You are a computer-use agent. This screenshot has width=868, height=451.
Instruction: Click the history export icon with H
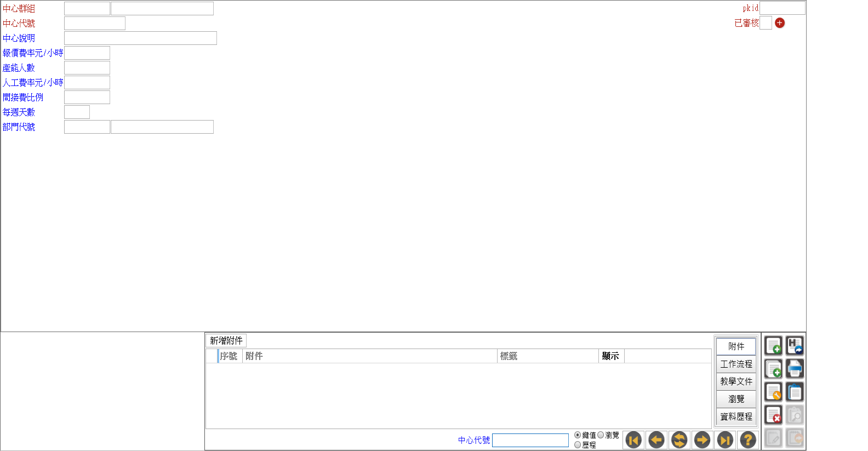pos(795,346)
